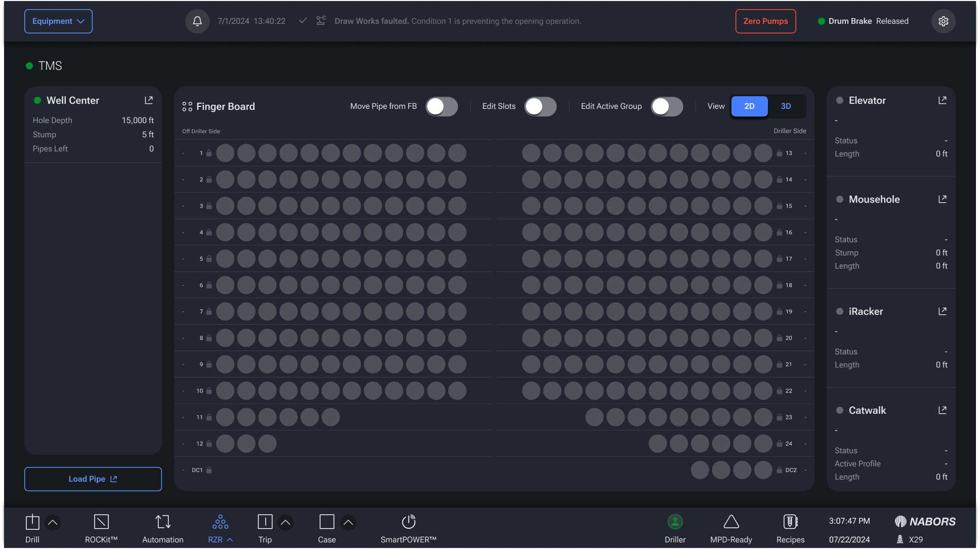The height and width of the screenshot is (549, 980).
Task: Pop out the Well Center panel
Action: (149, 100)
